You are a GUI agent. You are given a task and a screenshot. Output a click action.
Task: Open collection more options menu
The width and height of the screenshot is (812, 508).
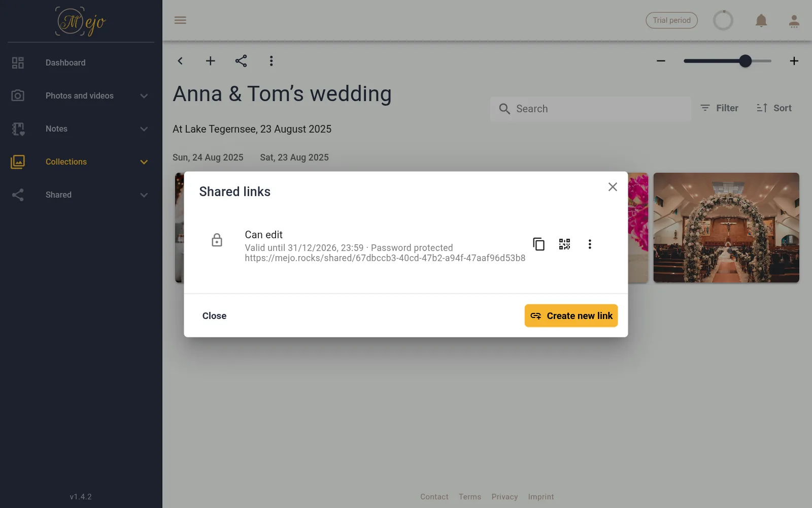point(272,61)
